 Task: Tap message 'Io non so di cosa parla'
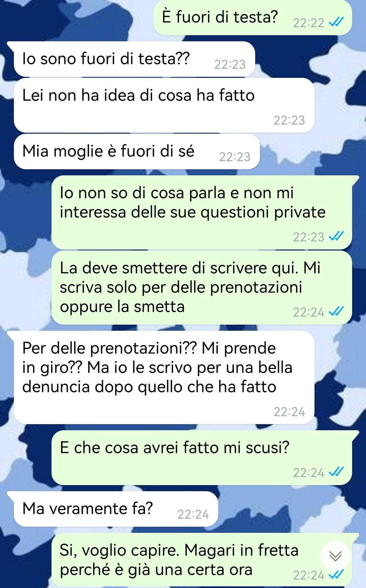[x=202, y=213]
